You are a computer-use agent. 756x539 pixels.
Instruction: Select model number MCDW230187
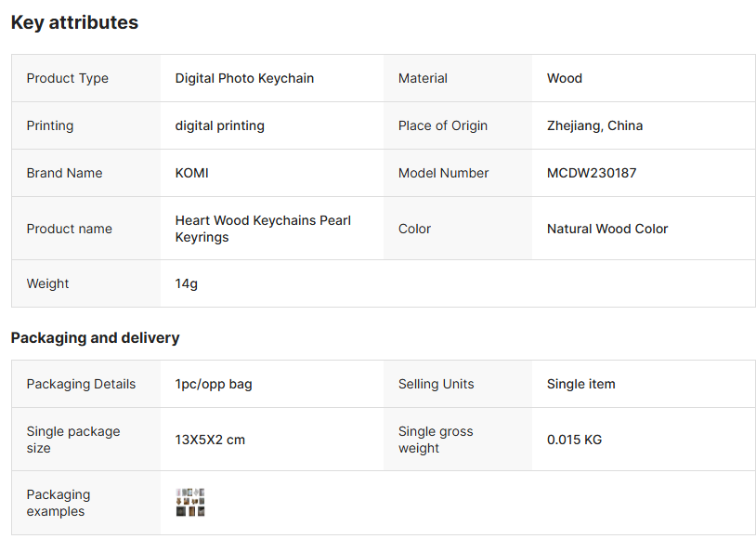tap(592, 174)
